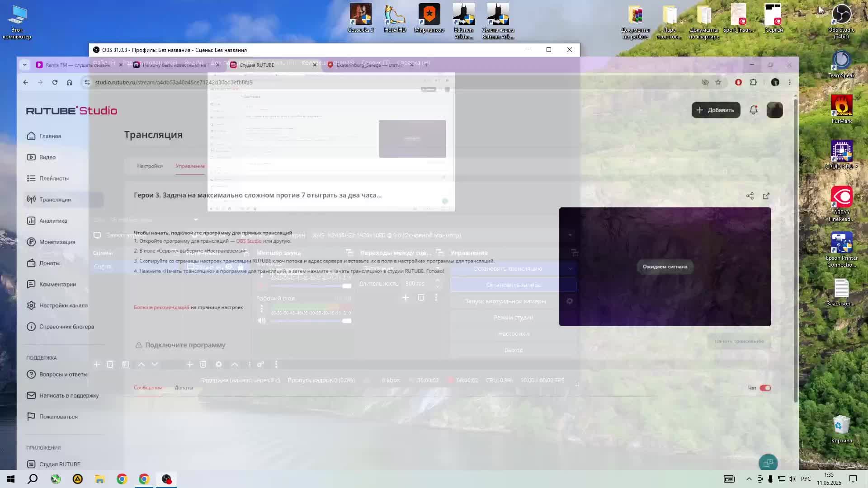The width and height of the screenshot is (868, 488).
Task: Open the stream in a new window icon
Action: [766, 196]
